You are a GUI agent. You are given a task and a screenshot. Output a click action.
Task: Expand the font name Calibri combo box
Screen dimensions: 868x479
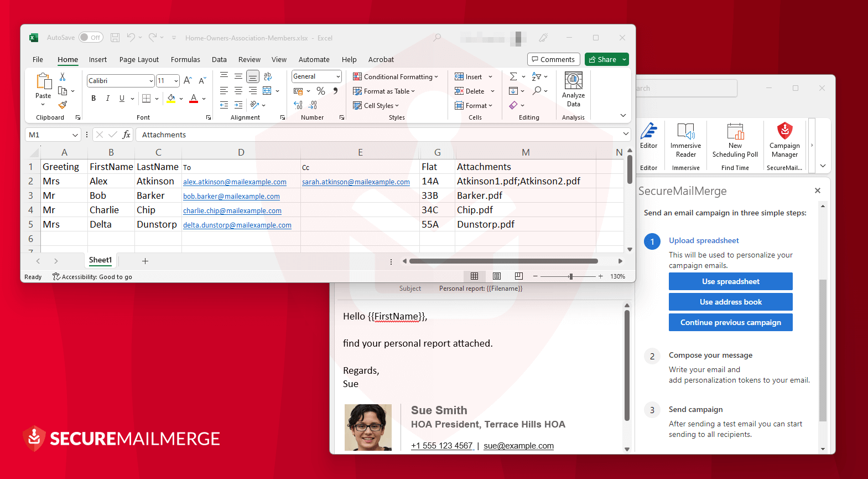pyautogui.click(x=151, y=81)
